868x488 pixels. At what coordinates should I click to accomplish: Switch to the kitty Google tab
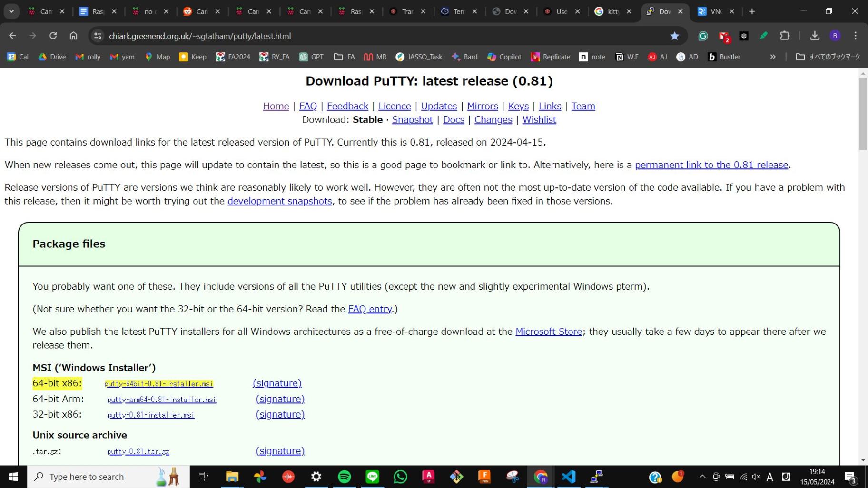tap(607, 11)
